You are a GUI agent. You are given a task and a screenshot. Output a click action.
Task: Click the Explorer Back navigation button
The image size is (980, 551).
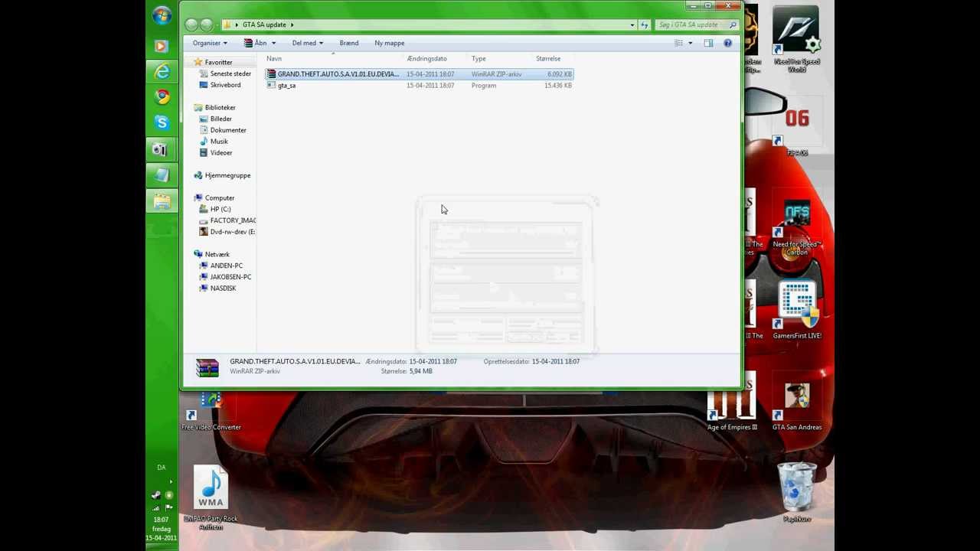pyautogui.click(x=191, y=24)
